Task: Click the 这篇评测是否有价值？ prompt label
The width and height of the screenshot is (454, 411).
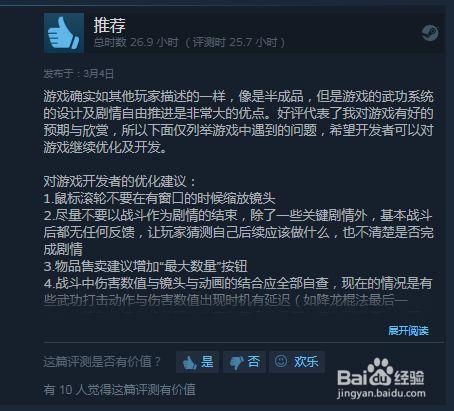Action: point(102,362)
